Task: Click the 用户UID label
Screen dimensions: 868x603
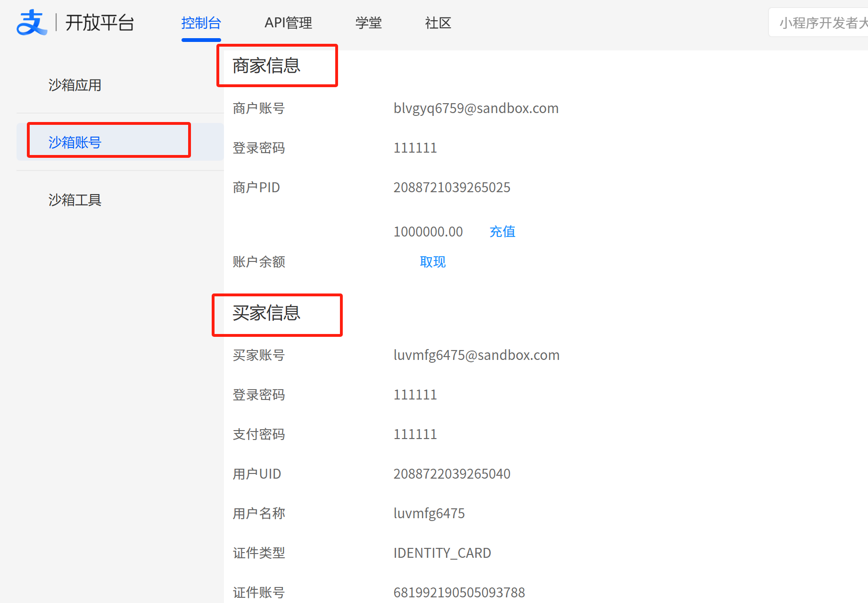Action: (x=257, y=474)
